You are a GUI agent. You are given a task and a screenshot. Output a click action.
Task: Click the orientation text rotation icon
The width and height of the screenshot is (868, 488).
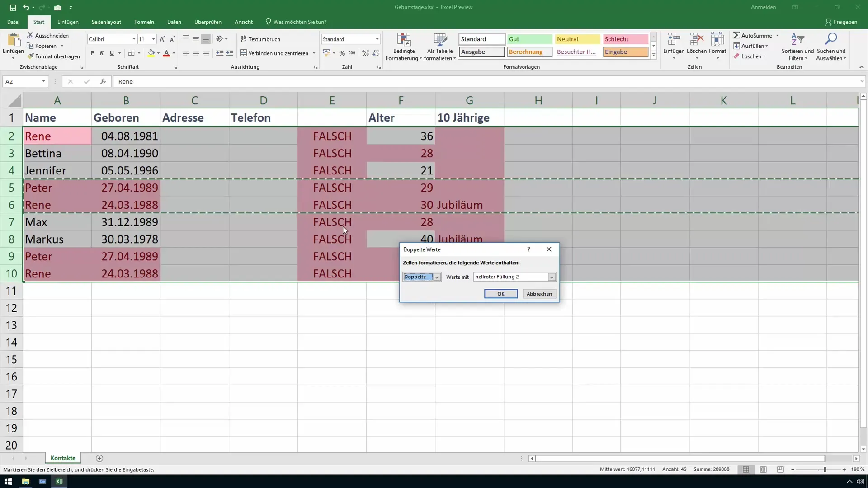point(220,39)
